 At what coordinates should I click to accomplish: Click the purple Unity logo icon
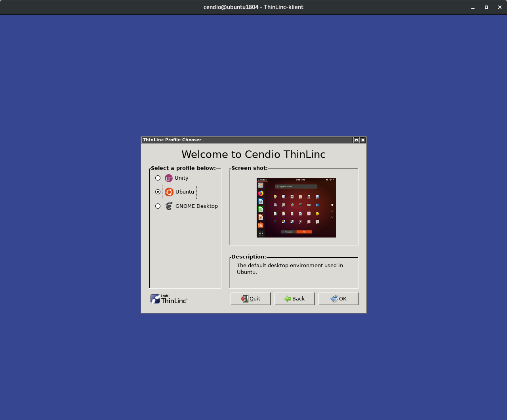(x=169, y=178)
